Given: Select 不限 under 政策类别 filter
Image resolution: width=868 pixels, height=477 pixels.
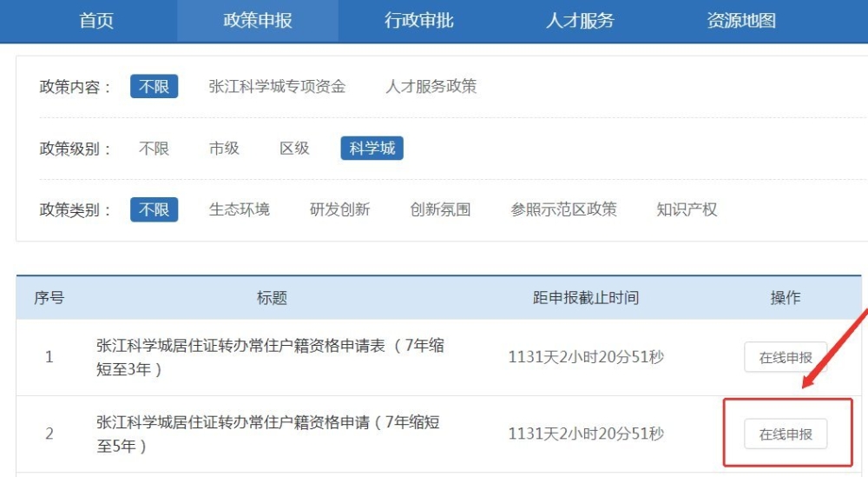Looking at the screenshot, I should (154, 209).
